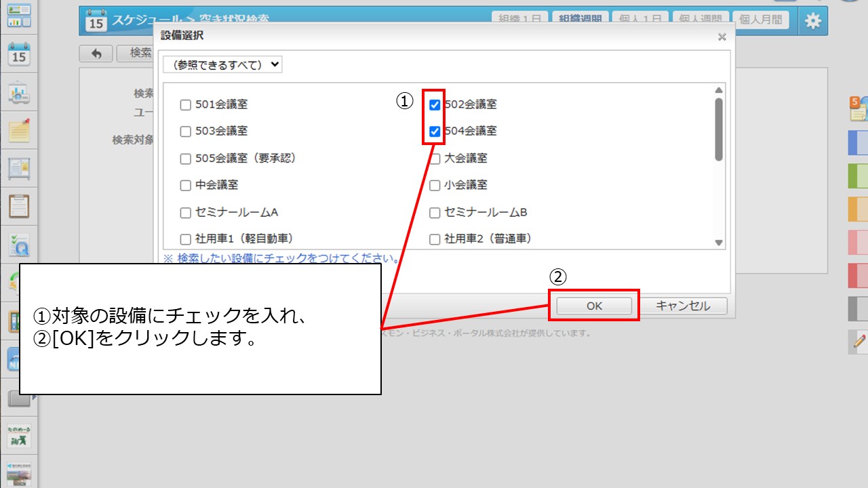Open the pinned yellow memo icon in the left menu

[x=19, y=129]
